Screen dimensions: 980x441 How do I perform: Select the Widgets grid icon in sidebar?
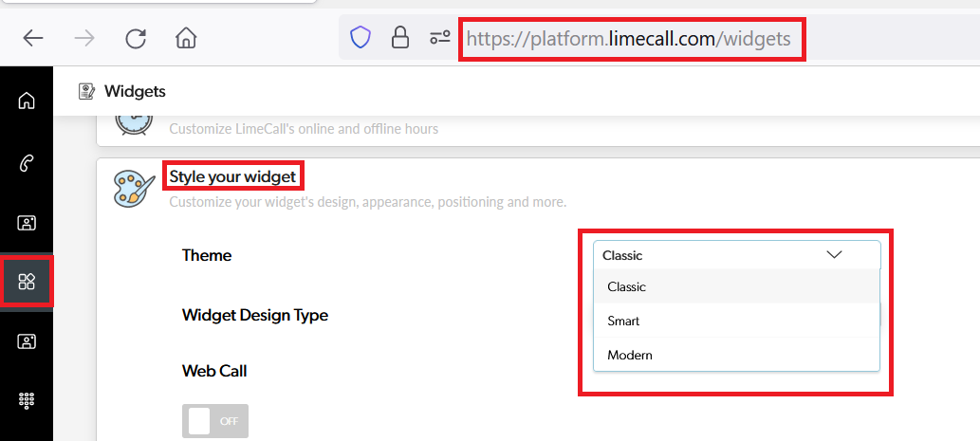pyautogui.click(x=27, y=281)
